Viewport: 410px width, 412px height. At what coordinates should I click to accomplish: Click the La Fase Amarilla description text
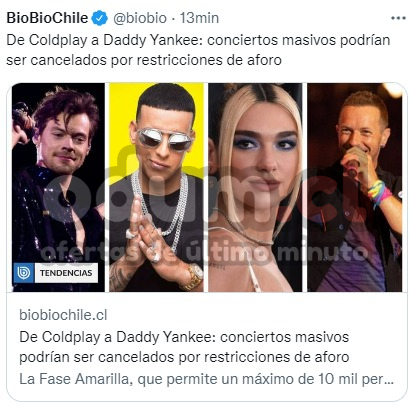(207, 379)
